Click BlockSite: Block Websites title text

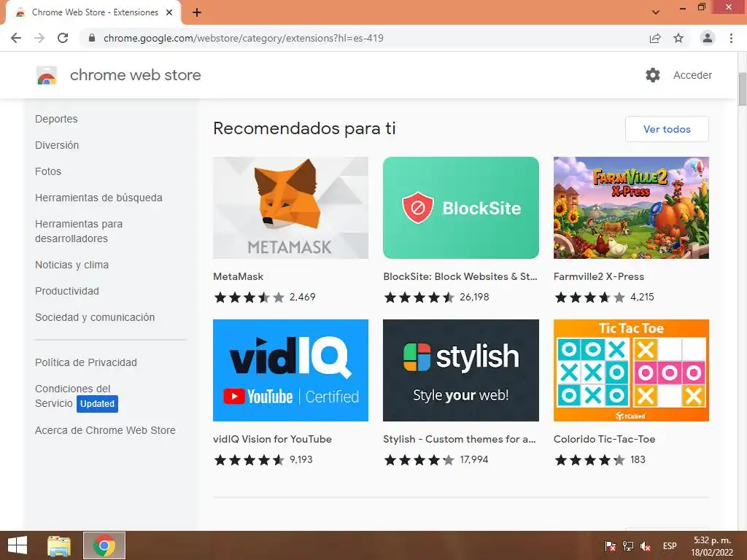coord(460,276)
